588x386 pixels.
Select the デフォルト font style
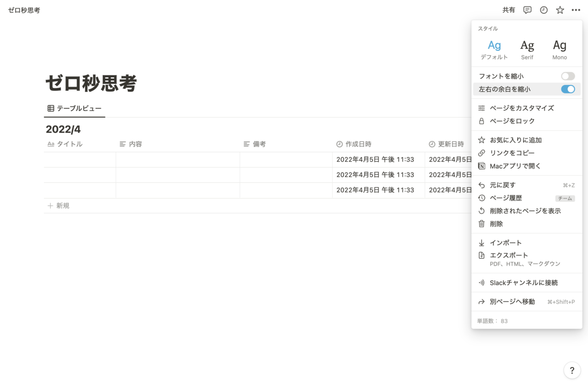(494, 50)
